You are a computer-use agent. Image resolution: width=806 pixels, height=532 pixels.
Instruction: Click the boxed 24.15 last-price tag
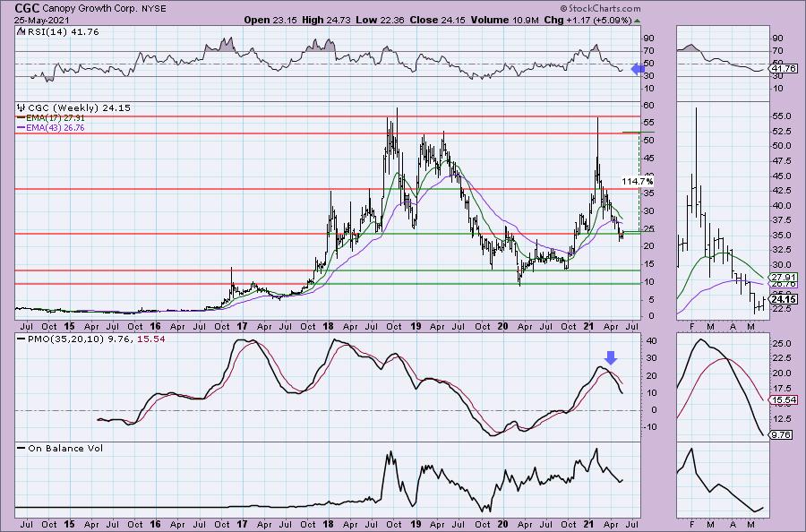coord(785,299)
